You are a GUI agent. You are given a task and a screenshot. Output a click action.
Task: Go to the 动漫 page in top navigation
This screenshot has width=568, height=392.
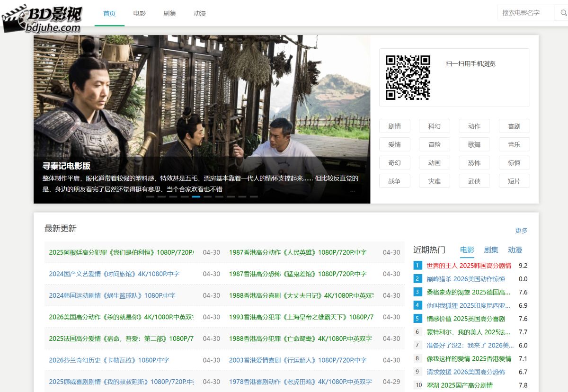pos(200,13)
